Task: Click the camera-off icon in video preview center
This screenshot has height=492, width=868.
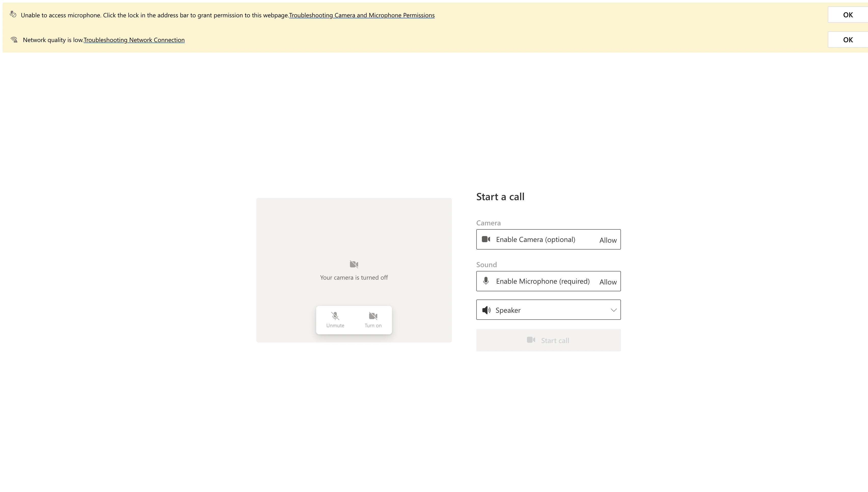Action: pos(354,264)
